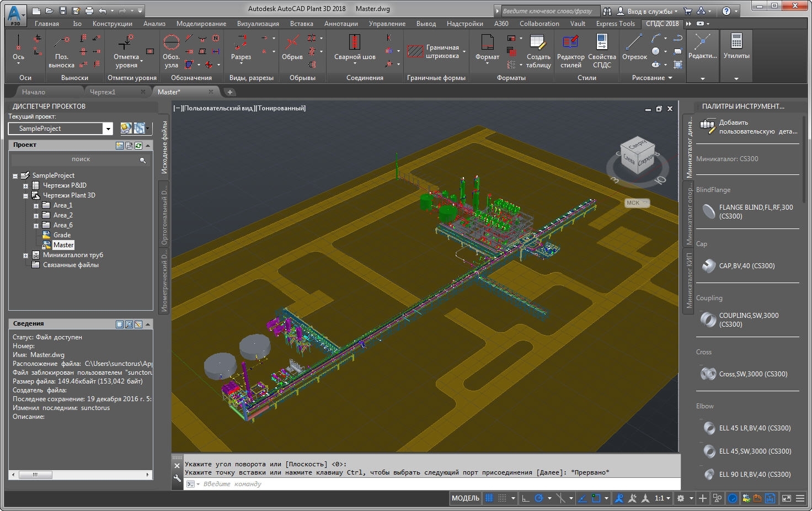This screenshot has height=511, width=812.
Task: Toggle ortho mode in status bar
Action: tap(525, 498)
